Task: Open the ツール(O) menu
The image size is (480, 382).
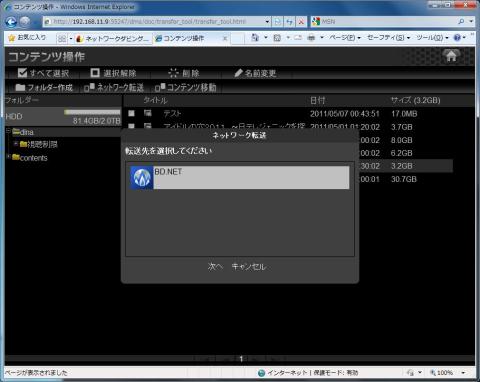Action: pos(432,38)
